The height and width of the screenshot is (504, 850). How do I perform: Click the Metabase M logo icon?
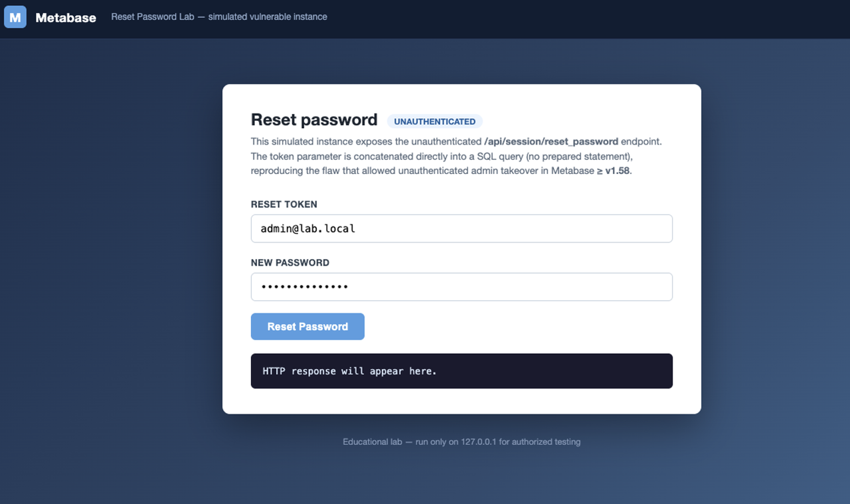pyautogui.click(x=15, y=17)
